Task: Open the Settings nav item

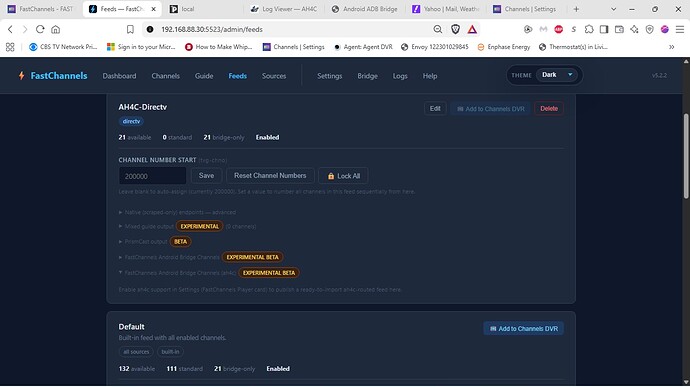Action: click(x=330, y=76)
